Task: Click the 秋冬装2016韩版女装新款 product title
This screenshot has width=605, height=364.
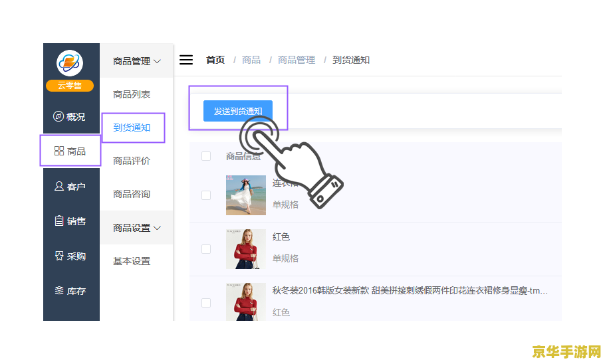Action: [x=410, y=290]
